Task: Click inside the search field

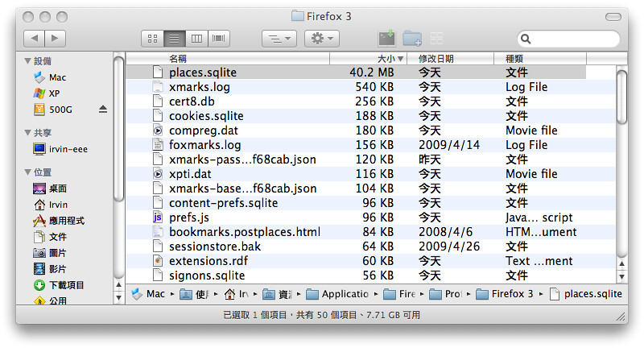Action: (568, 39)
